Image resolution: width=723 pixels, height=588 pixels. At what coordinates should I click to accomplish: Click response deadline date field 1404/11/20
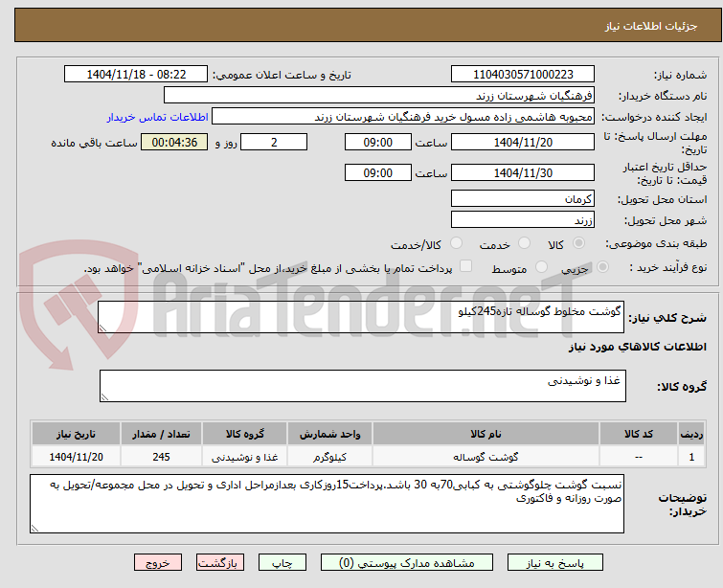click(523, 142)
